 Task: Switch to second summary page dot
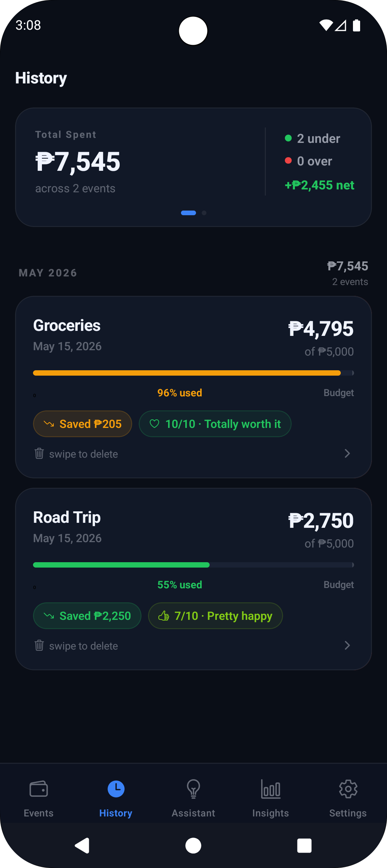[204, 213]
